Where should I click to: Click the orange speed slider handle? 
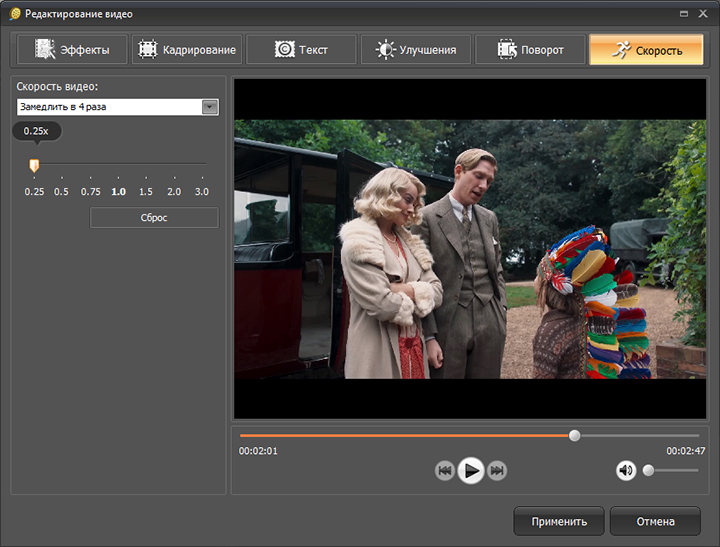click(x=34, y=165)
